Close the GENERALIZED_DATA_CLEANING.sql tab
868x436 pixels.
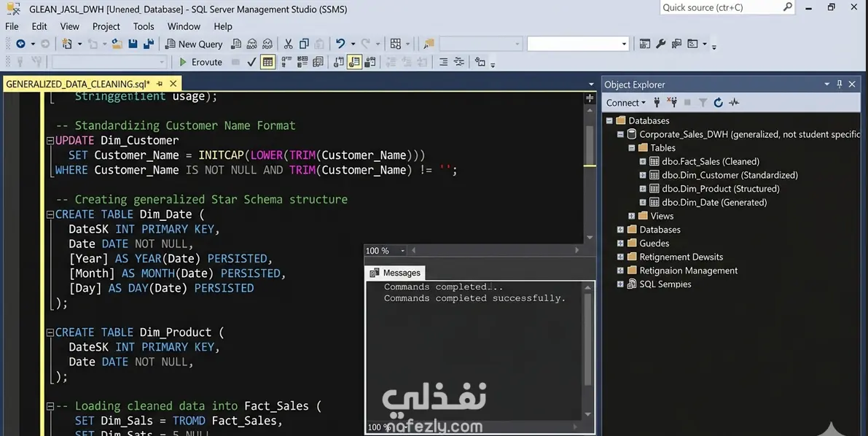coord(173,84)
